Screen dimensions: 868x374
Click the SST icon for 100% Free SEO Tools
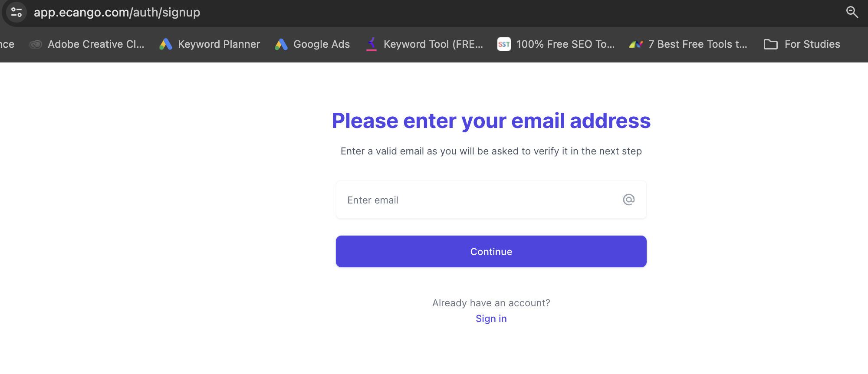tap(503, 44)
